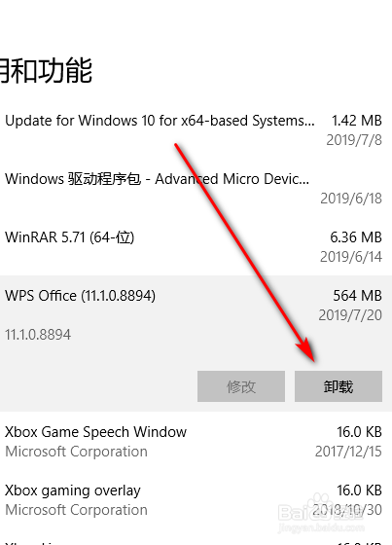This screenshot has width=392, height=545.
Task: Click the 2019/6/18 driver package date
Action: [x=351, y=199]
